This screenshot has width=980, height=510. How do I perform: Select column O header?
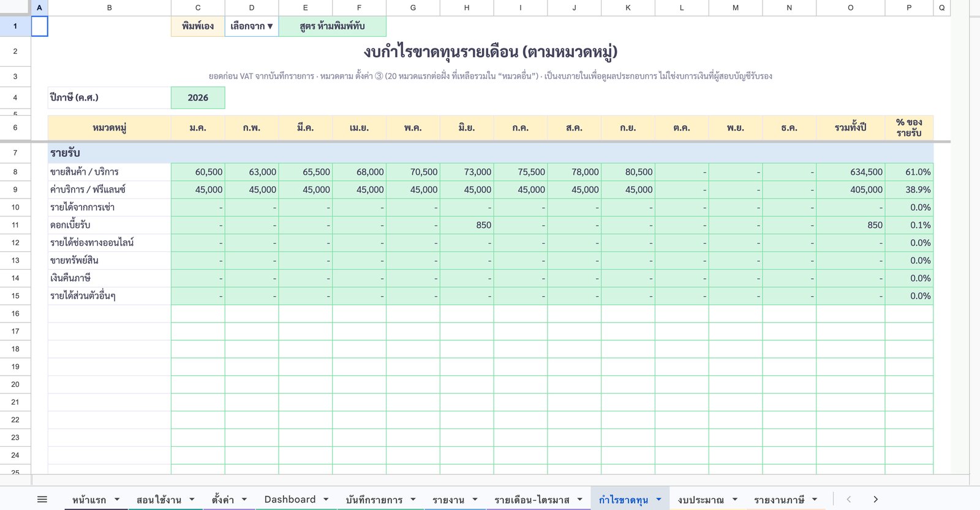pos(850,8)
